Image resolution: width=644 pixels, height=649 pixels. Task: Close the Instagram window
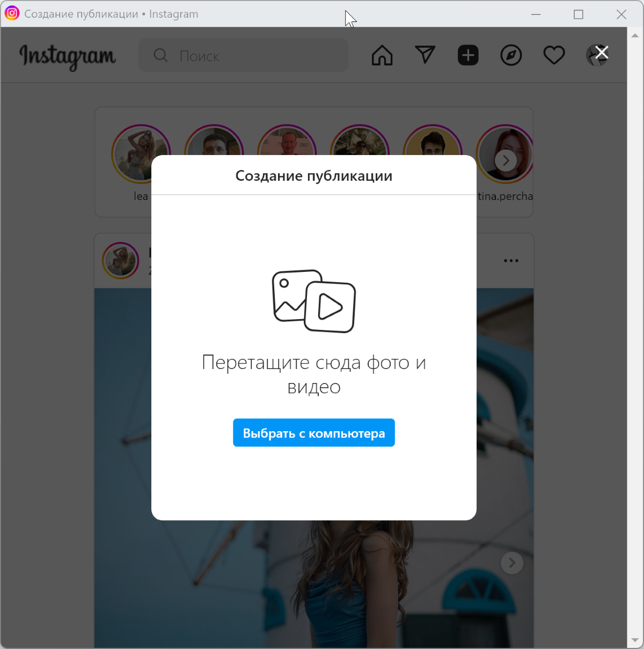point(621,14)
